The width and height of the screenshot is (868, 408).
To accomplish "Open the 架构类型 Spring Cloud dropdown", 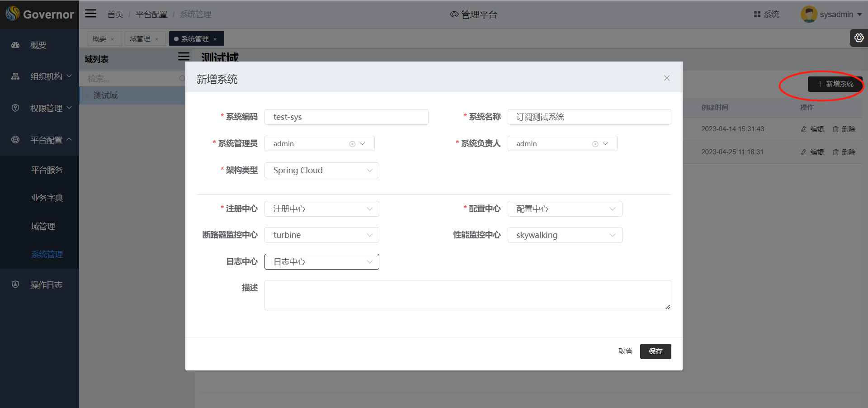I will pyautogui.click(x=321, y=171).
